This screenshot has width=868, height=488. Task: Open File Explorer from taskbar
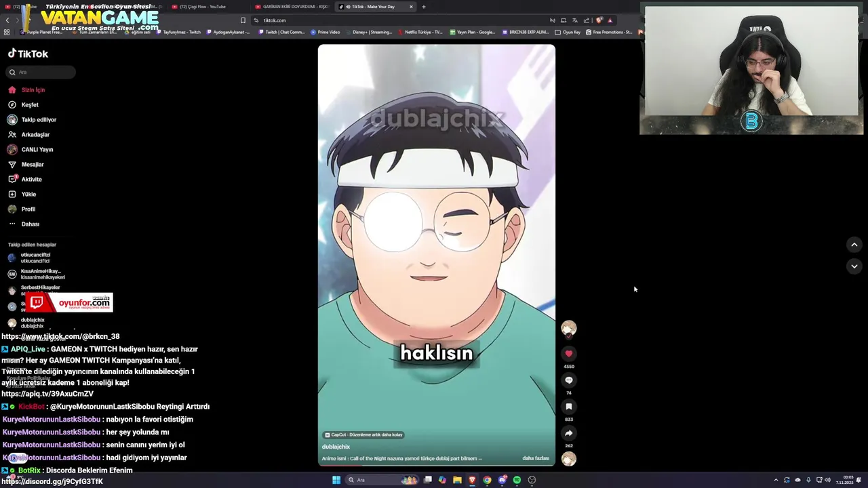coord(457,480)
